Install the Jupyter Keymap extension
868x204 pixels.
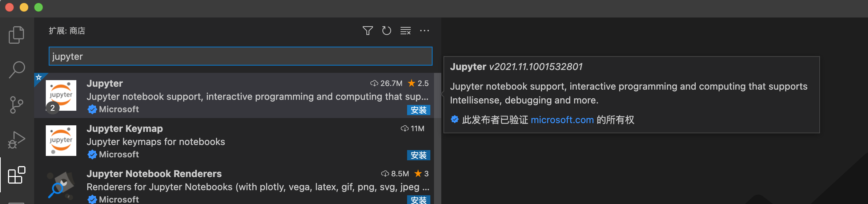point(418,155)
